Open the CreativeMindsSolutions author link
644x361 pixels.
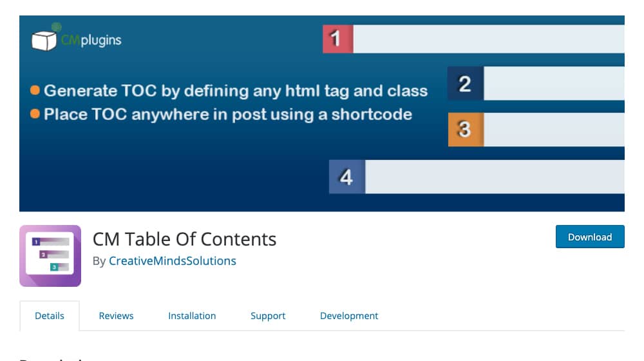[172, 260]
